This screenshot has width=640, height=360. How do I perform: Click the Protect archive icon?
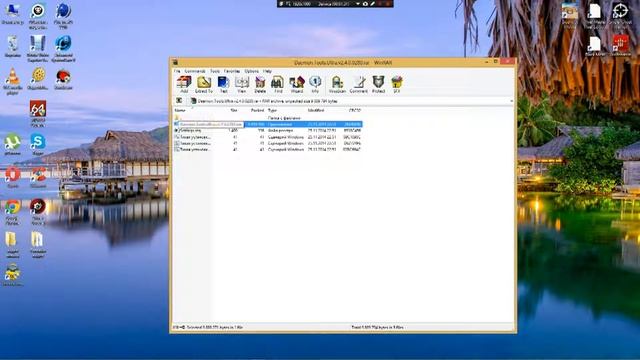tap(378, 84)
